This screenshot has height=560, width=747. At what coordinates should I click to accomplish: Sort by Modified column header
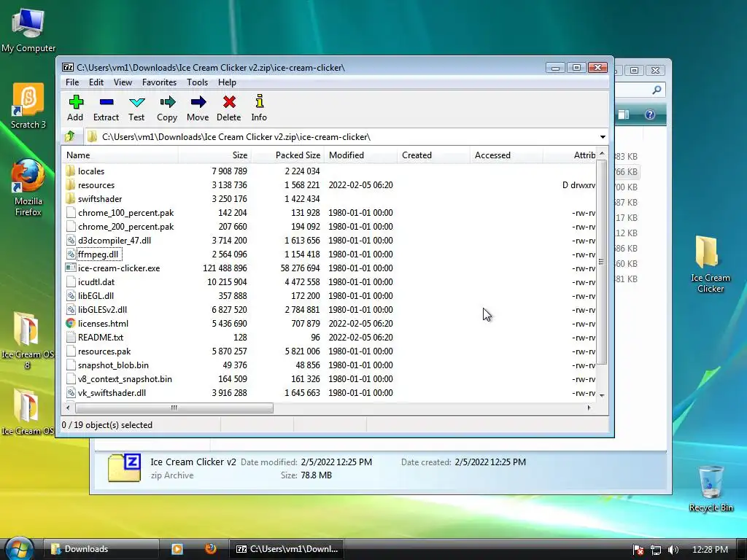360,155
